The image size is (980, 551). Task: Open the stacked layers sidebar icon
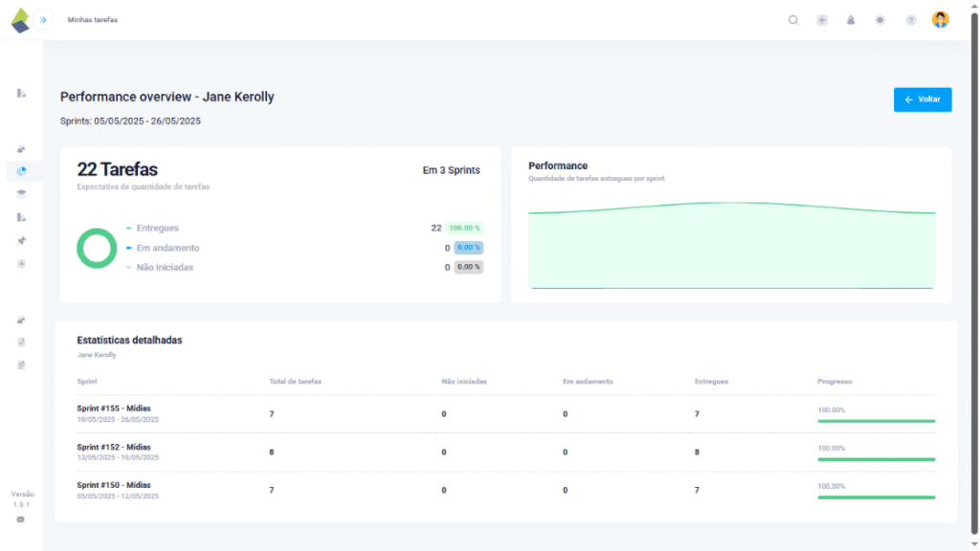tap(21, 194)
